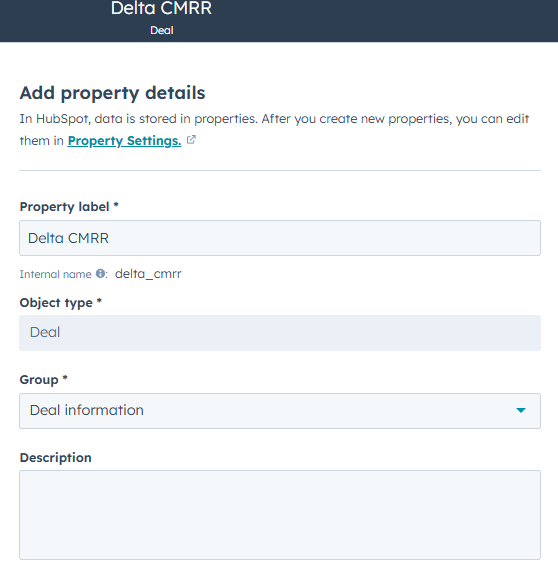The height and width of the screenshot is (581, 558).
Task: Open the Property Settings link
Action: (124, 141)
